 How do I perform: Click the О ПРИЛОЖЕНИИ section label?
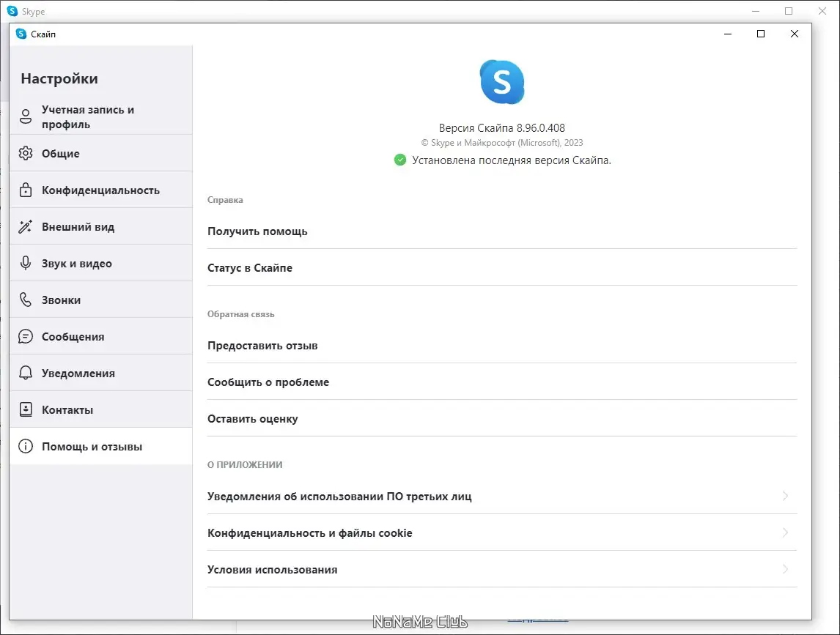coord(245,465)
